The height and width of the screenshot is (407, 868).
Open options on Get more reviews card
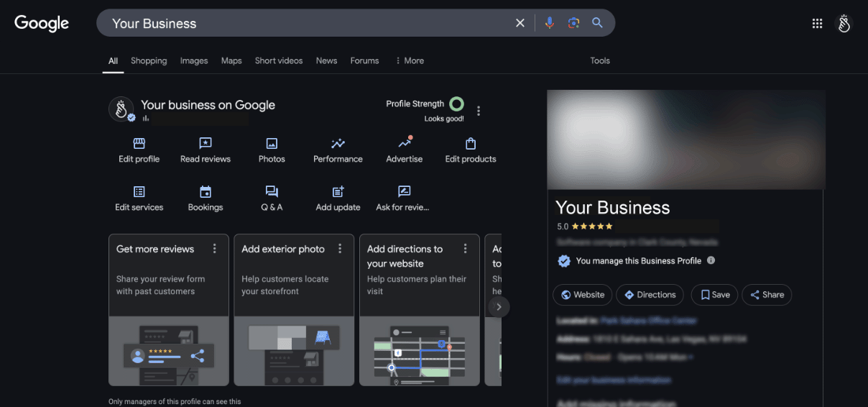(214, 249)
